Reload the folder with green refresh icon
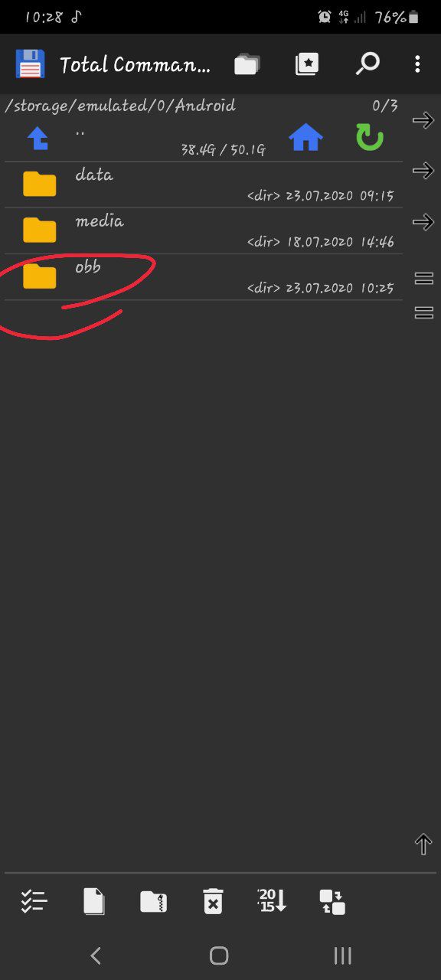This screenshot has width=441, height=980. (369, 138)
